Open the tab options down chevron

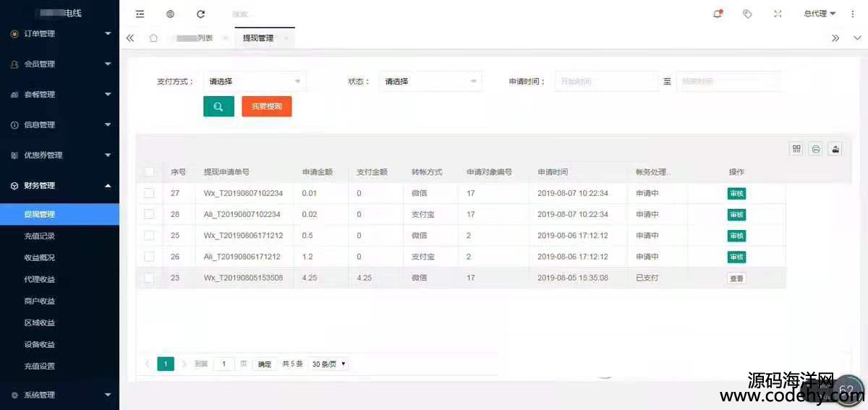(857, 38)
